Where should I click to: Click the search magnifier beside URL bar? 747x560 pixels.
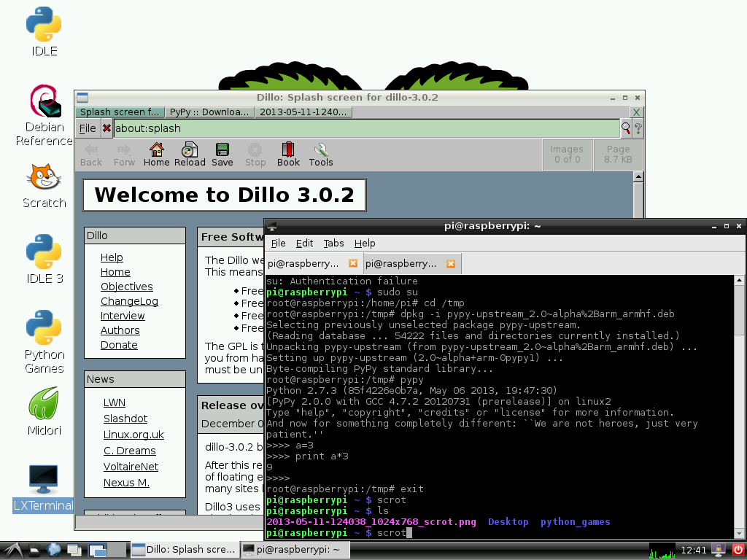click(625, 128)
